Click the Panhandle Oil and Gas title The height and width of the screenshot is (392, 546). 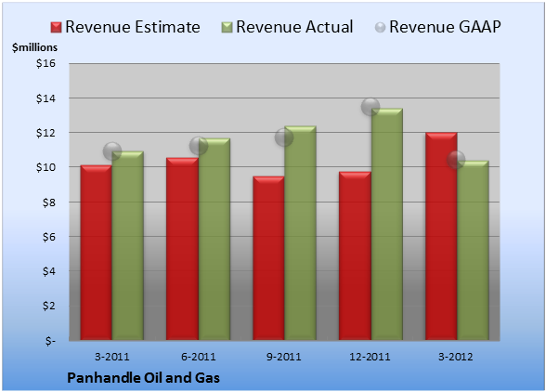click(x=143, y=378)
